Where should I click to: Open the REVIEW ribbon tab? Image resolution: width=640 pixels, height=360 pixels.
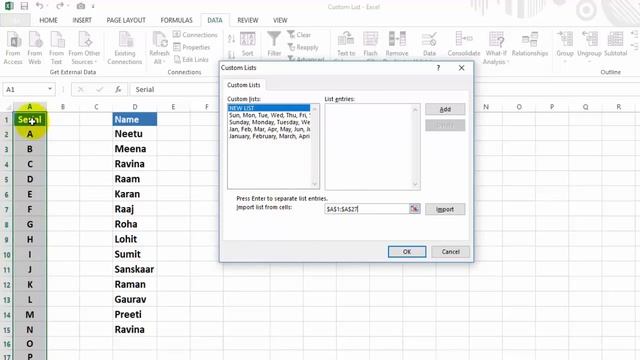247,20
